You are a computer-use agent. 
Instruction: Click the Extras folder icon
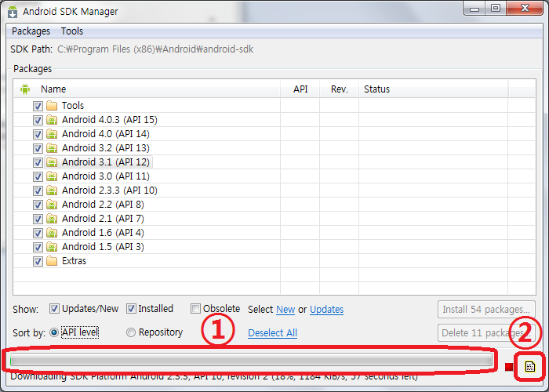click(x=52, y=261)
